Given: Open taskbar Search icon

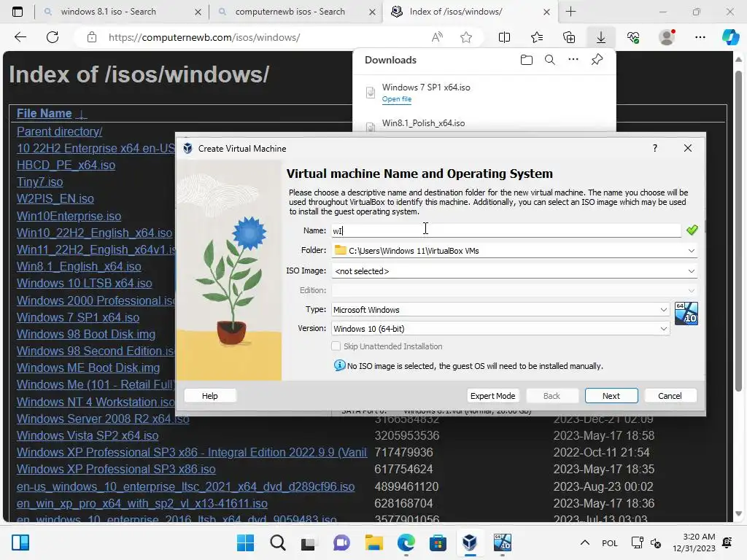Looking at the screenshot, I should coord(278,542).
